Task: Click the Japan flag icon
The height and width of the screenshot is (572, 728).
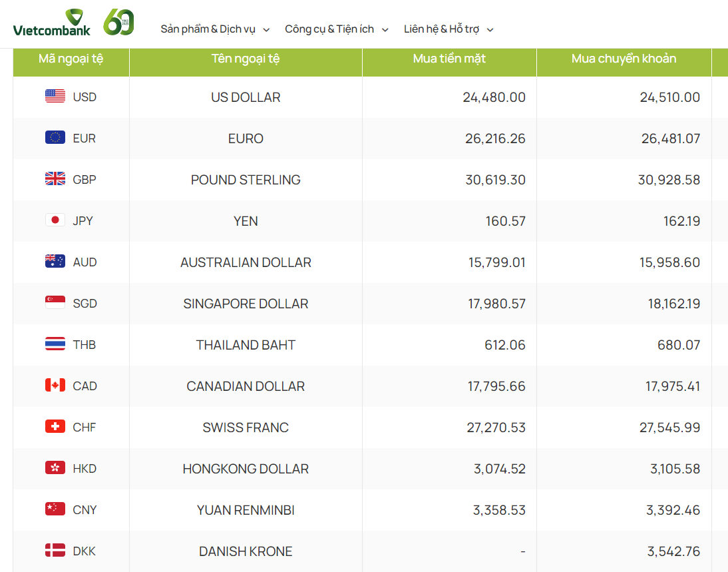Action: pos(55,220)
